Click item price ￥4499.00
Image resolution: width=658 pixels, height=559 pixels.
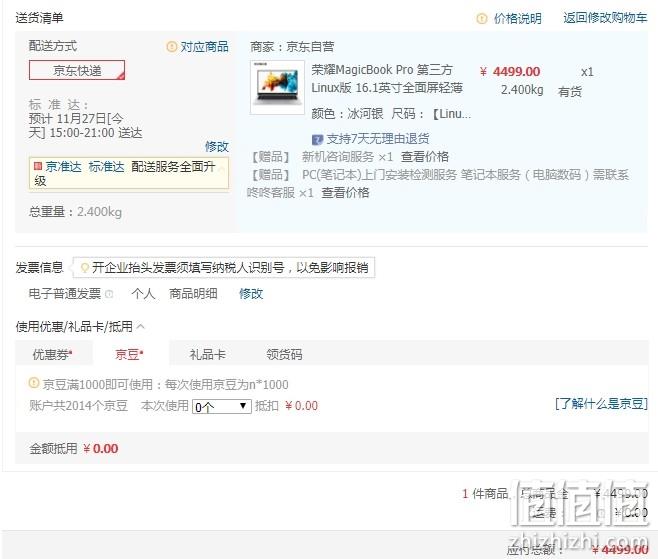510,72
